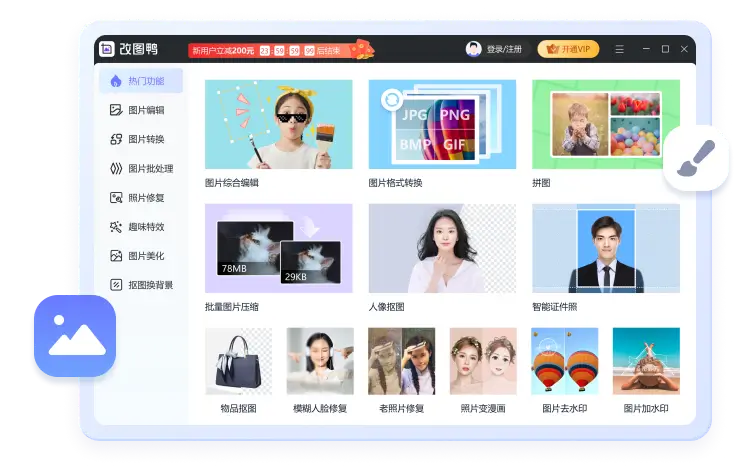Viewport: 756px width, 469px height.
Task: Close the 改图鸭 window
Action: [x=684, y=49]
